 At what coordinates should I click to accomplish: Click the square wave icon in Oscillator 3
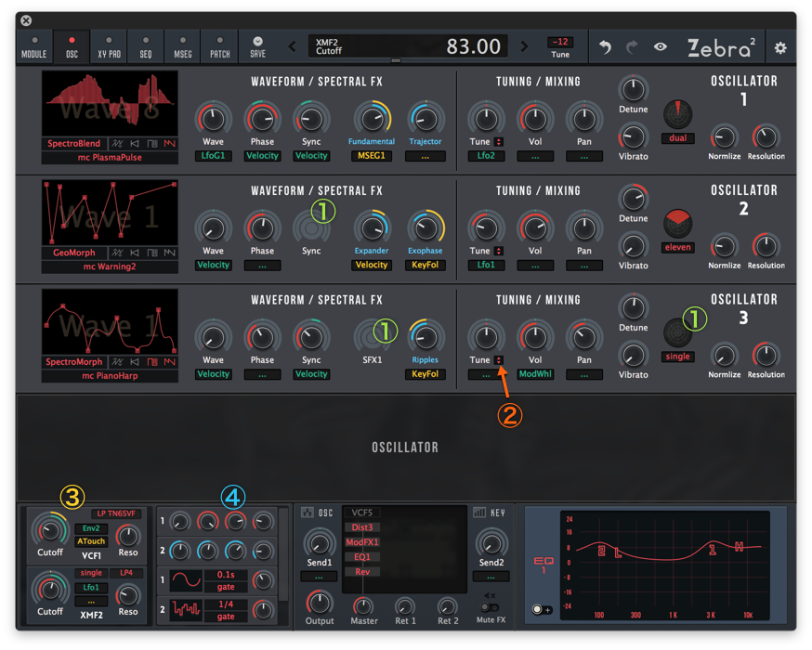152,362
